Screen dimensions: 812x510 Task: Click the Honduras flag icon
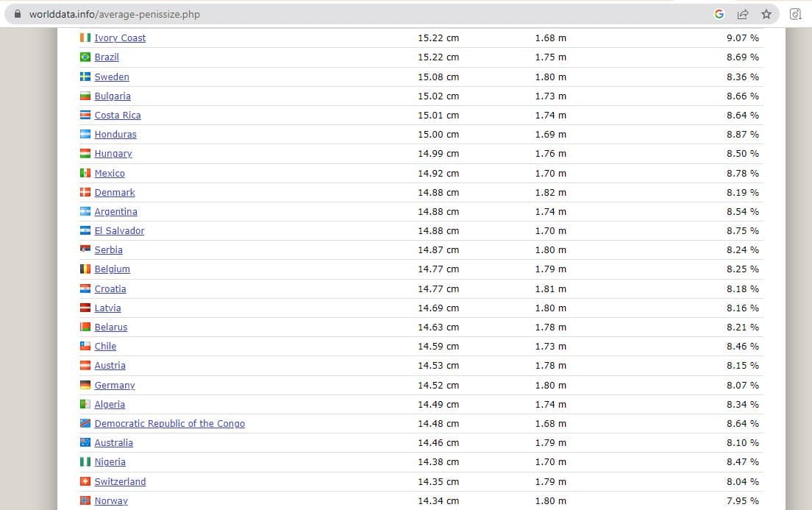[x=85, y=134]
